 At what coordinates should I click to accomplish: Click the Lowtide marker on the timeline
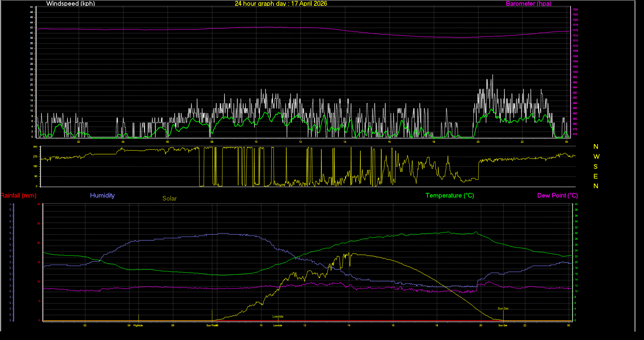(x=277, y=325)
